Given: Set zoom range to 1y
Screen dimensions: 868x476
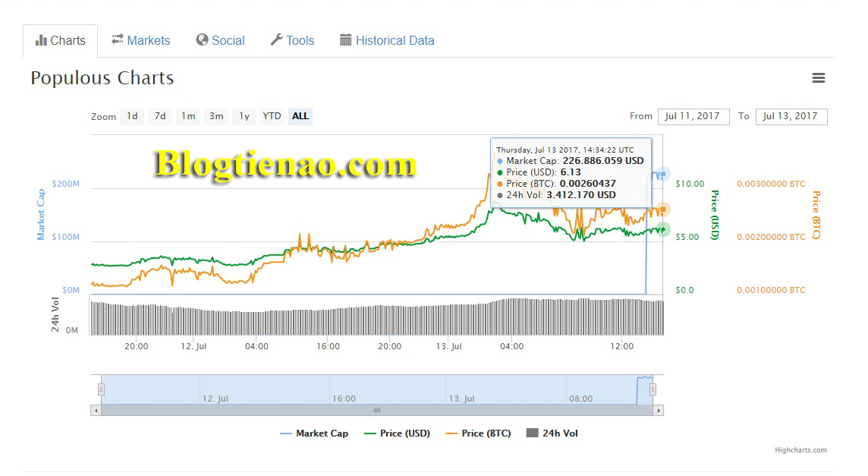Looking at the screenshot, I should click(244, 116).
